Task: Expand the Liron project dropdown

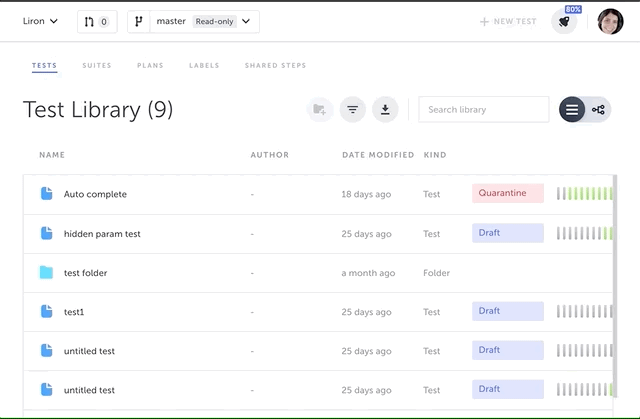Action: [40, 21]
